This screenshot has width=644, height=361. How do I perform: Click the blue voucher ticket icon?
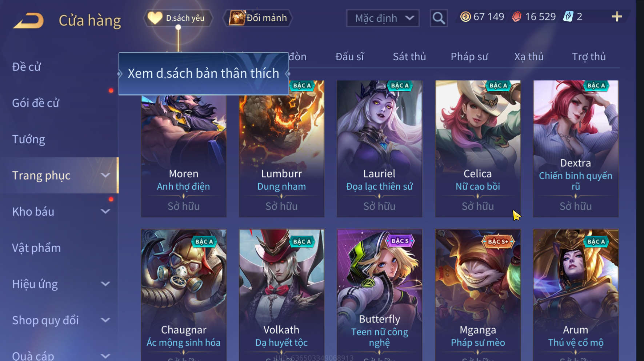568,17
